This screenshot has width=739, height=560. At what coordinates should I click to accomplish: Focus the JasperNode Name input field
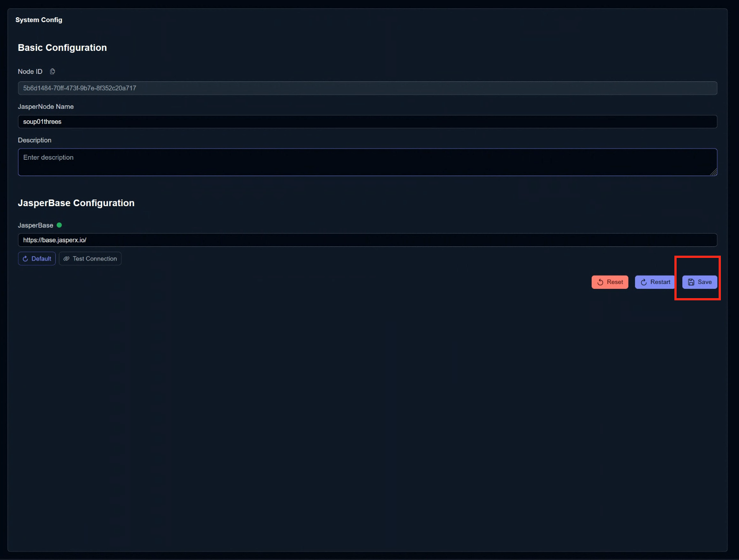[367, 122]
